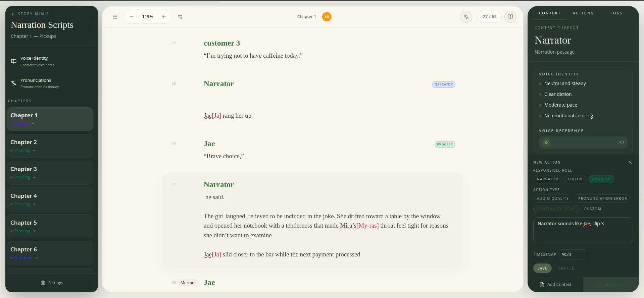Switch to the ACTIONS tab
The image size is (644, 298).
click(583, 13)
